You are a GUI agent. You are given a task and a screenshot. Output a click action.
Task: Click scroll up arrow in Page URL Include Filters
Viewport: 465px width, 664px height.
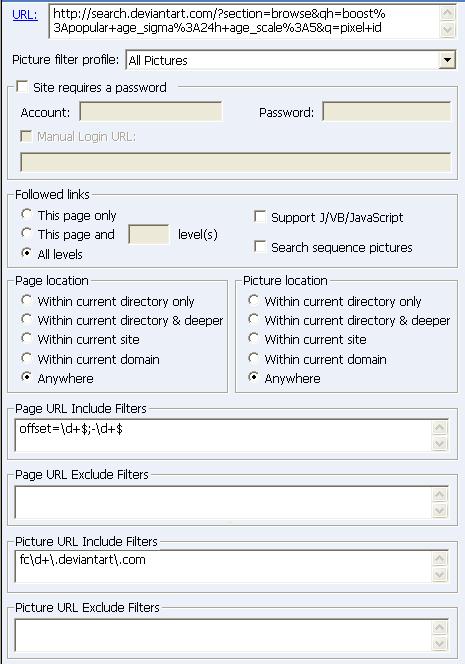coord(439,427)
